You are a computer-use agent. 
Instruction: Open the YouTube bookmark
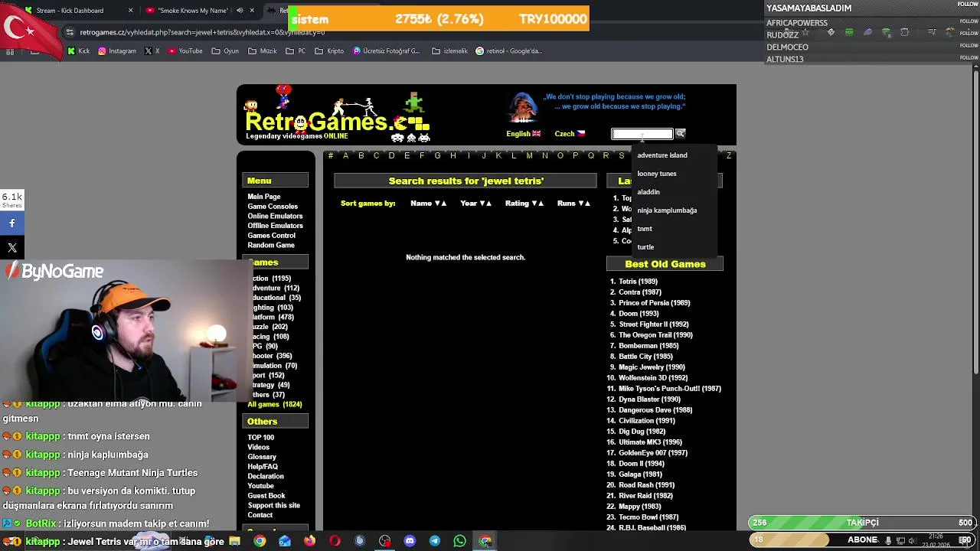tap(185, 51)
